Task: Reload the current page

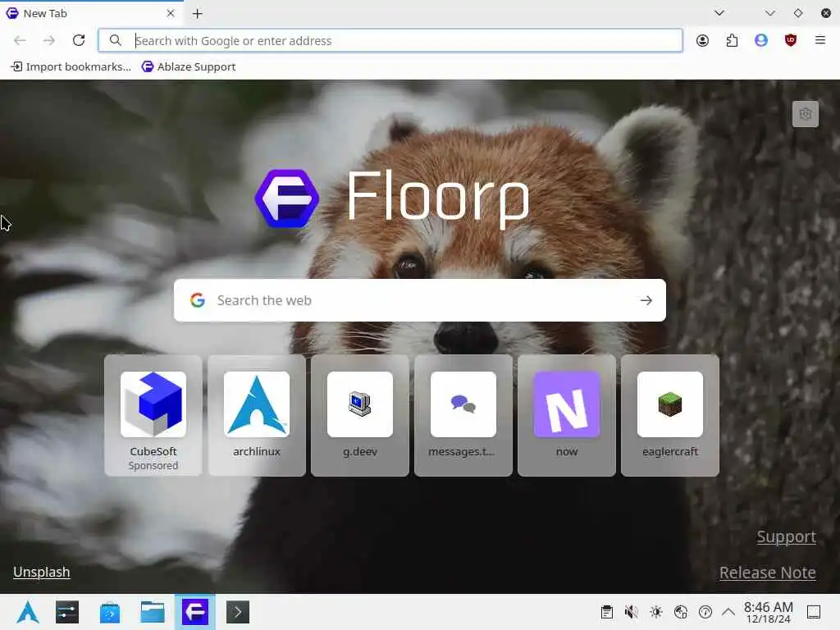Action: (x=79, y=40)
